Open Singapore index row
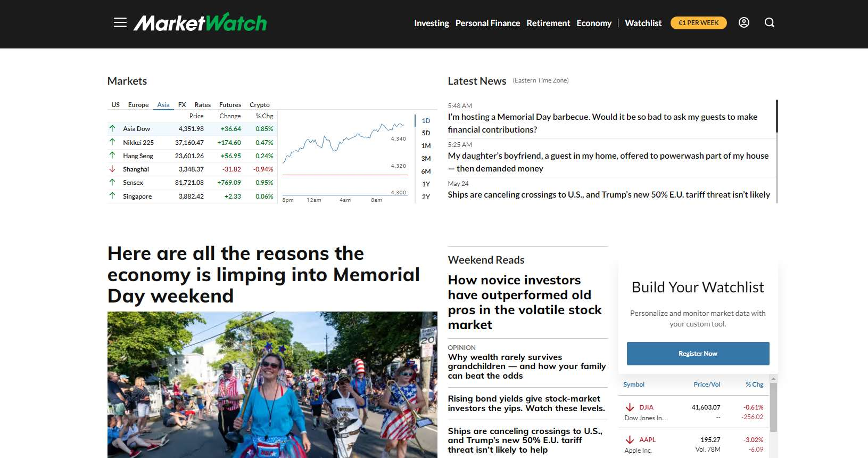Screen dimensions: 868x458 click(192, 196)
